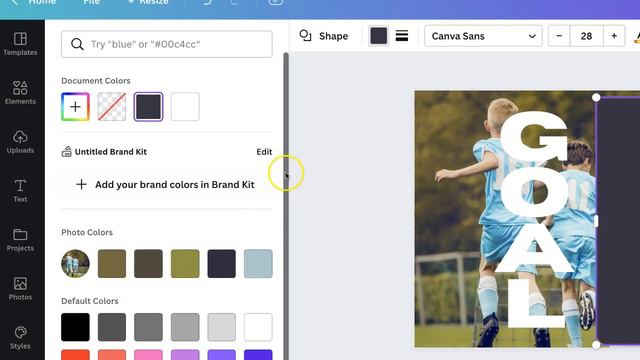This screenshot has height=360, width=640.
Task: Open the border style lines icon
Action: tap(402, 36)
